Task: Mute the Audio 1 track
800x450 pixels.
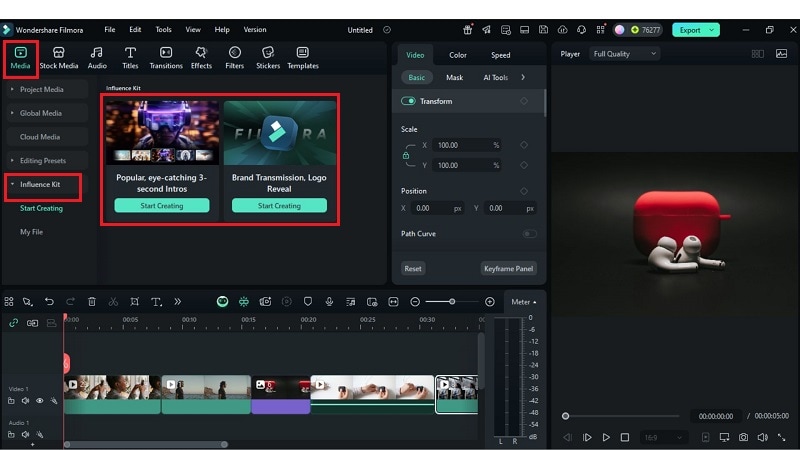Action: [26, 434]
